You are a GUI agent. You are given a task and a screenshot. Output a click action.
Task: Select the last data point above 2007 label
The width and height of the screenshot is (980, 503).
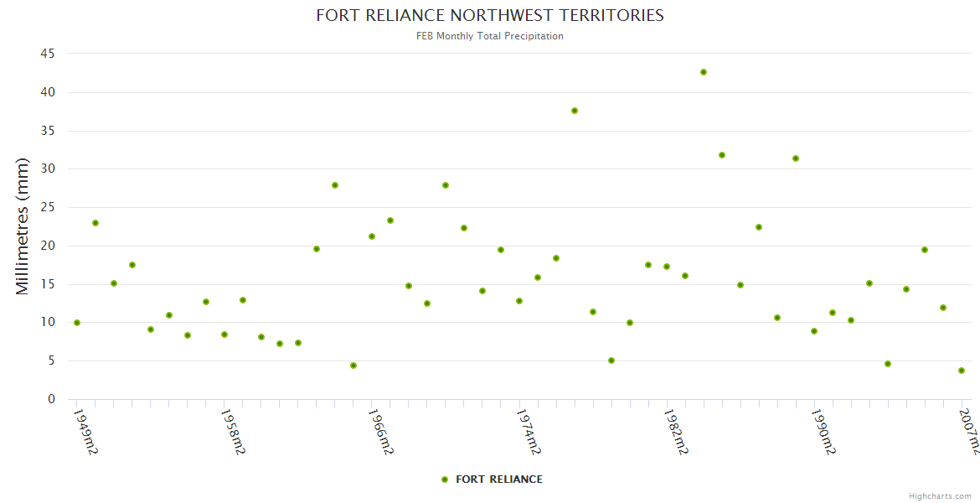(x=962, y=371)
